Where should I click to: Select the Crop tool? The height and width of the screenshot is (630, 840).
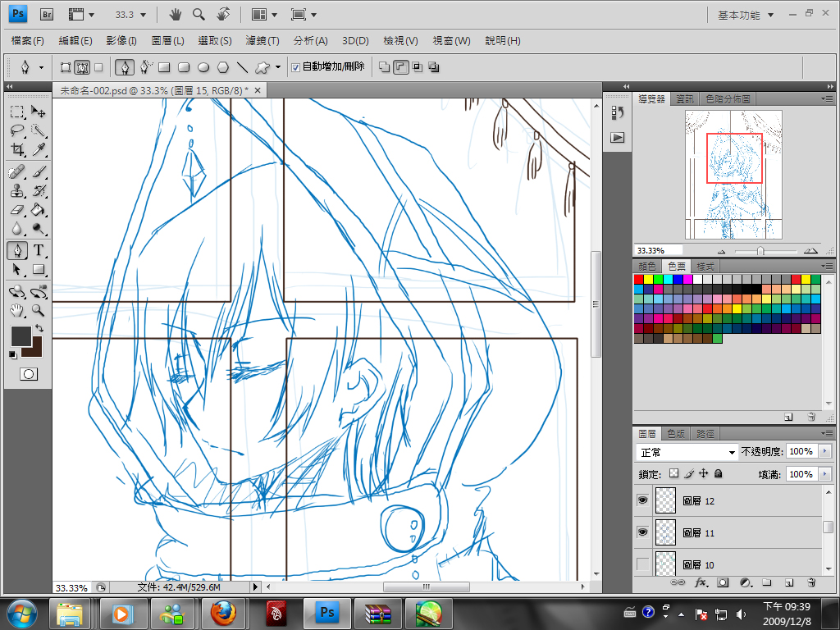17,149
